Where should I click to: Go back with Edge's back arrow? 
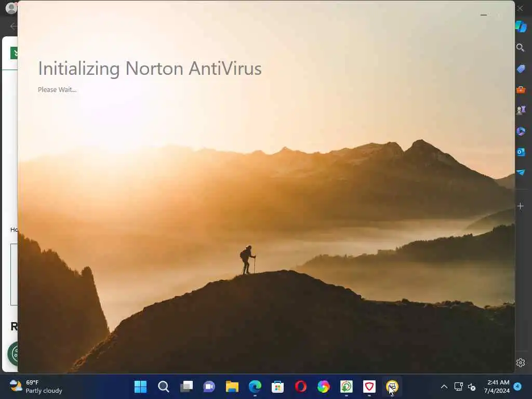(14, 26)
